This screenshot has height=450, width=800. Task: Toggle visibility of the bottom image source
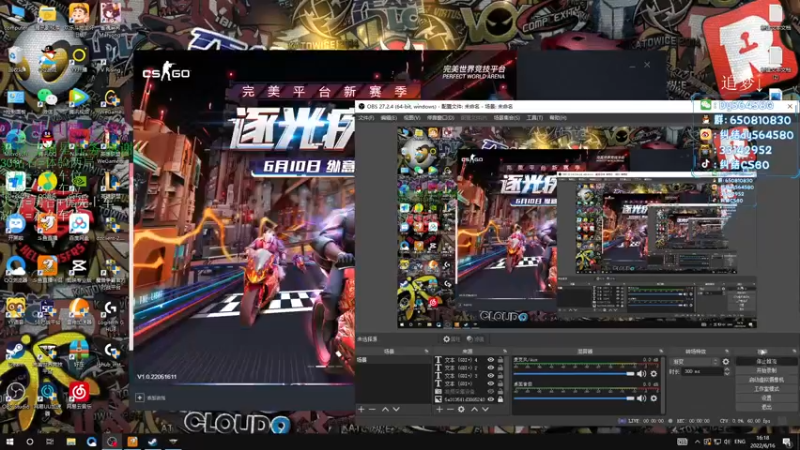point(491,399)
